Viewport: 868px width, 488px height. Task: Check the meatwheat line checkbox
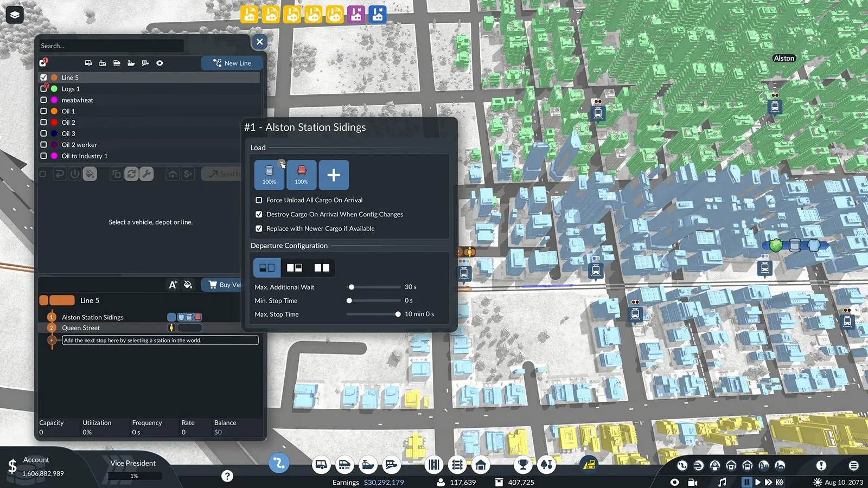click(43, 100)
